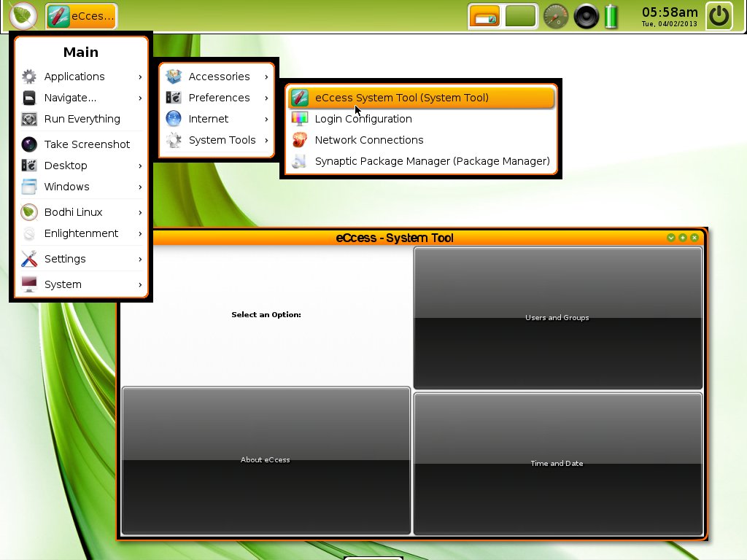Viewport: 747px width, 560px height.
Task: Click the Desktop footprint icon in Main menu
Action: coord(29,166)
